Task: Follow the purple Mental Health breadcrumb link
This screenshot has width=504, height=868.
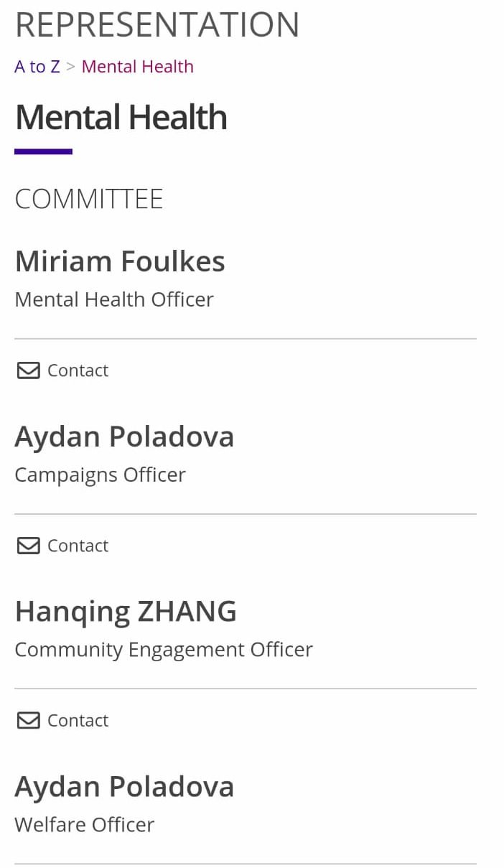Action: click(x=138, y=67)
